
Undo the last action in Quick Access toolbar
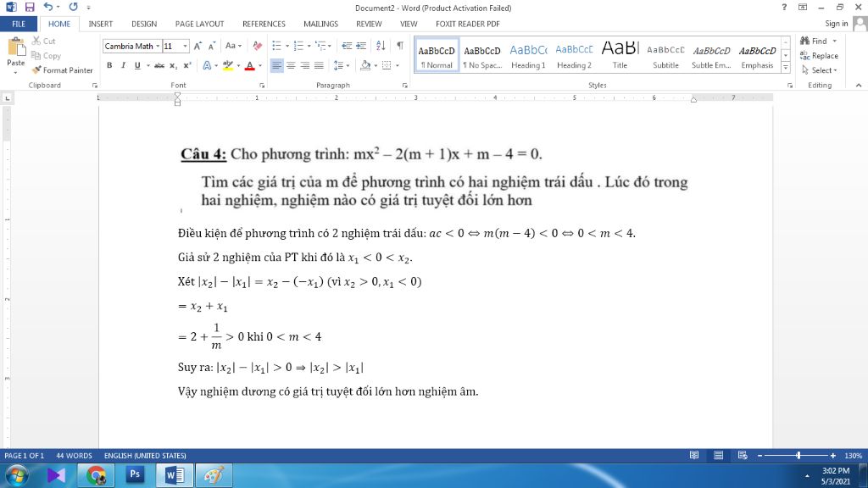48,7
